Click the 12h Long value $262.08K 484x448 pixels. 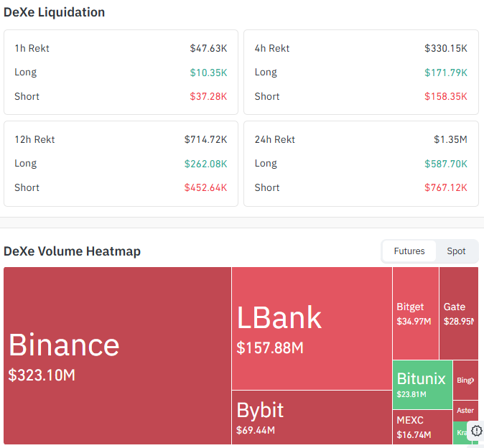(205, 164)
